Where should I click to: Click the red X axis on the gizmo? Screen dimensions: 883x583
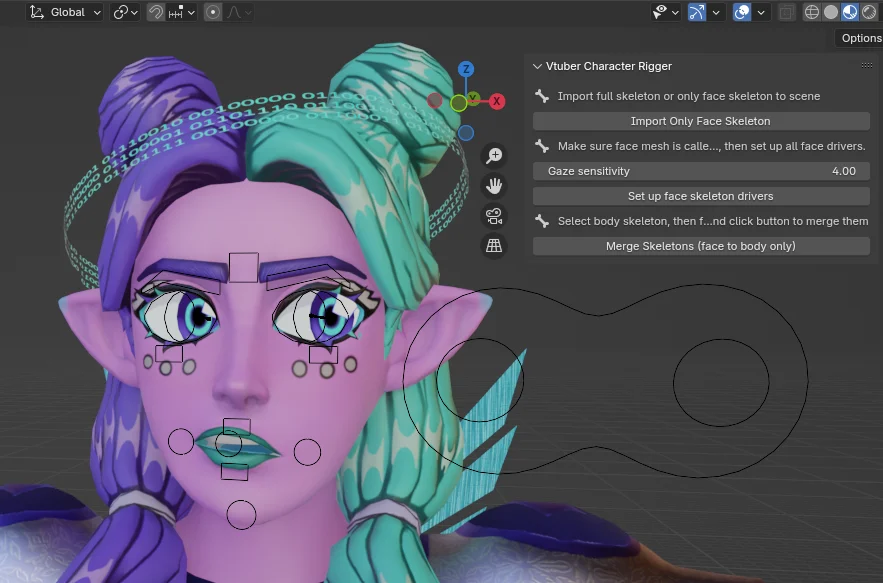[x=497, y=100]
